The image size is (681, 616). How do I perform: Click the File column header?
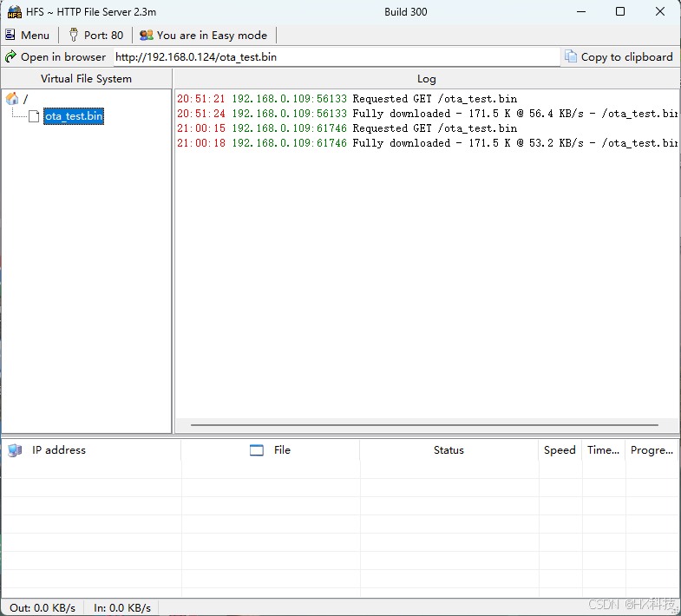(270, 450)
